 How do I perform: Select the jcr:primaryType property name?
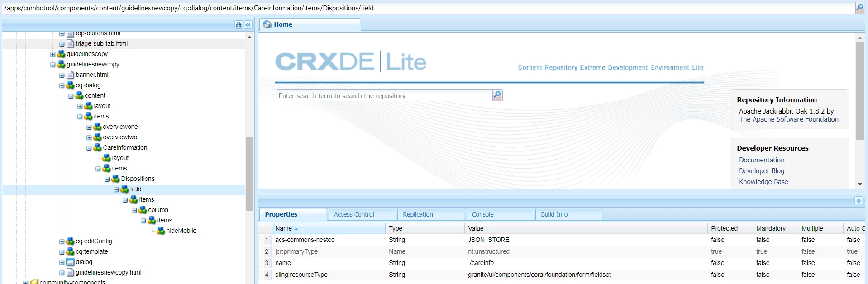296,251
